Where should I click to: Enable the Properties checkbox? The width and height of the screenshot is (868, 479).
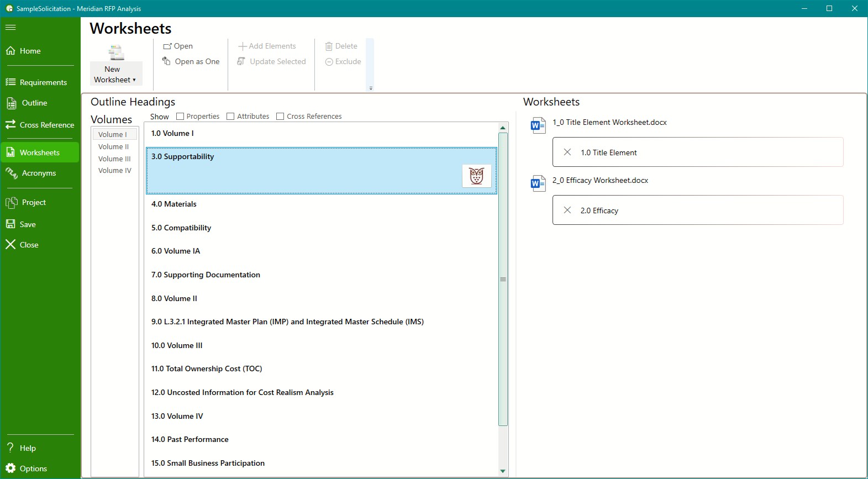tap(180, 117)
